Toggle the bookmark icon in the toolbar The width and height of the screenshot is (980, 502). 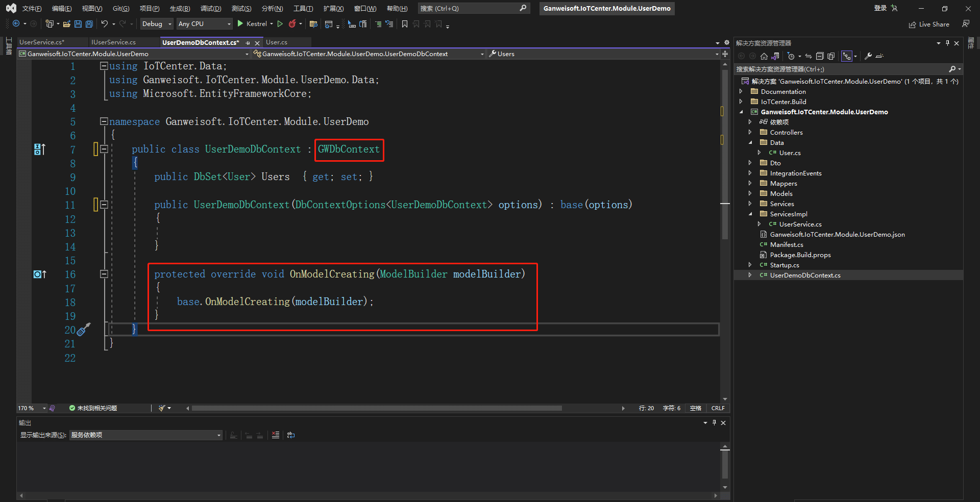tap(405, 24)
